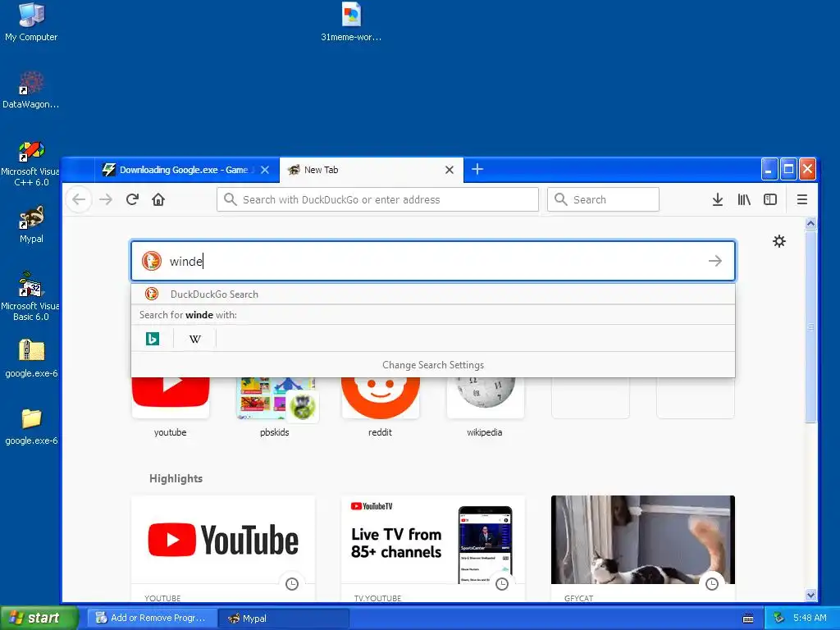The image size is (840, 630).
Task: Open the hamburger application menu
Action: click(802, 200)
